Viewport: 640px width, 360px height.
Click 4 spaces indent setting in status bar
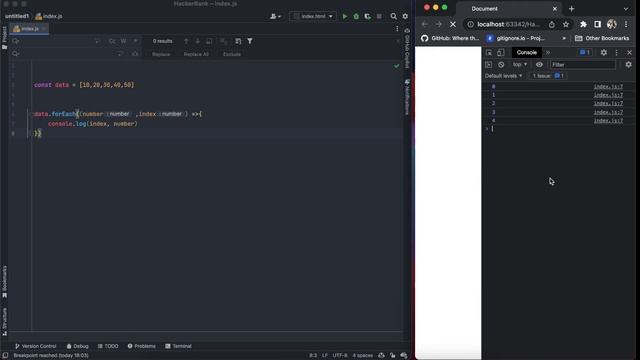pyautogui.click(x=362, y=356)
